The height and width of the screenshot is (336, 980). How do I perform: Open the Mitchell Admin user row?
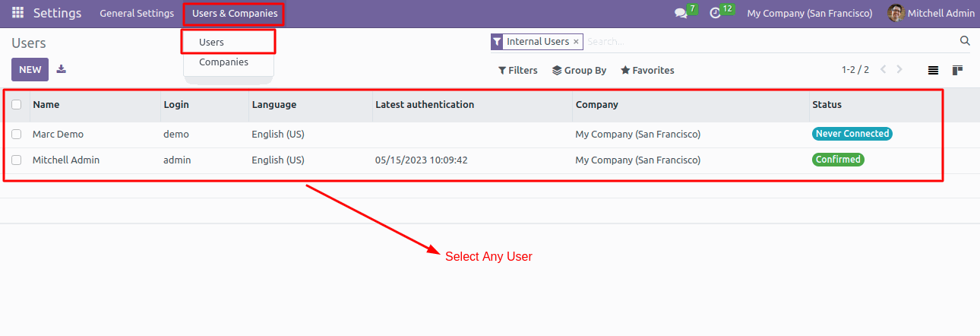(490, 160)
